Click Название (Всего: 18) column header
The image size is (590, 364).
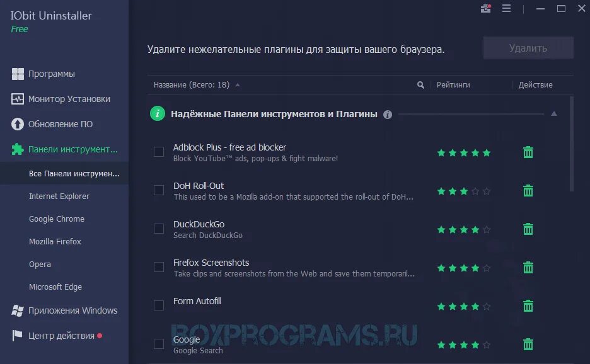point(192,85)
